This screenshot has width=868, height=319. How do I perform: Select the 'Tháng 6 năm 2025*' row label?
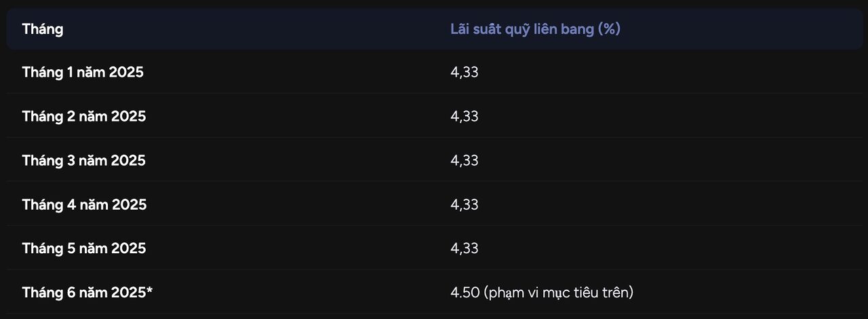(87, 293)
